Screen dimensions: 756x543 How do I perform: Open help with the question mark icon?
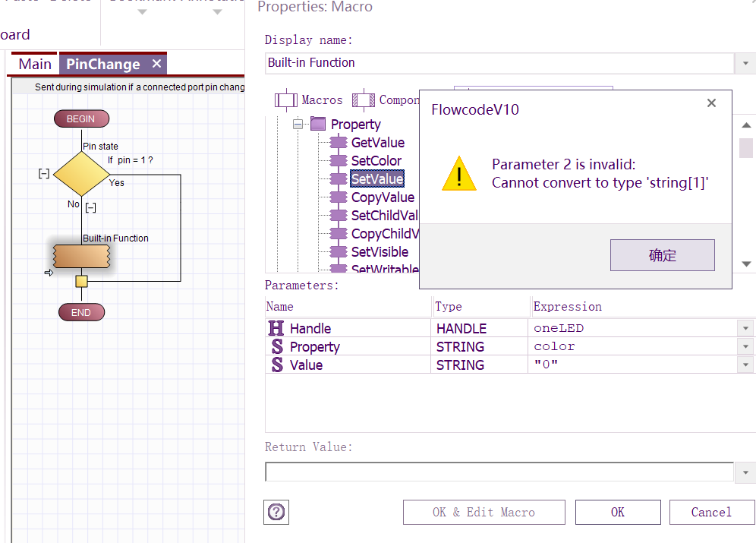point(276,512)
